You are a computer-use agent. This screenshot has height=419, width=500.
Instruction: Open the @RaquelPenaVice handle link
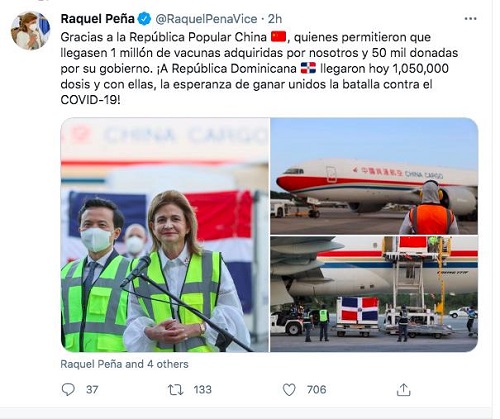tap(206, 19)
